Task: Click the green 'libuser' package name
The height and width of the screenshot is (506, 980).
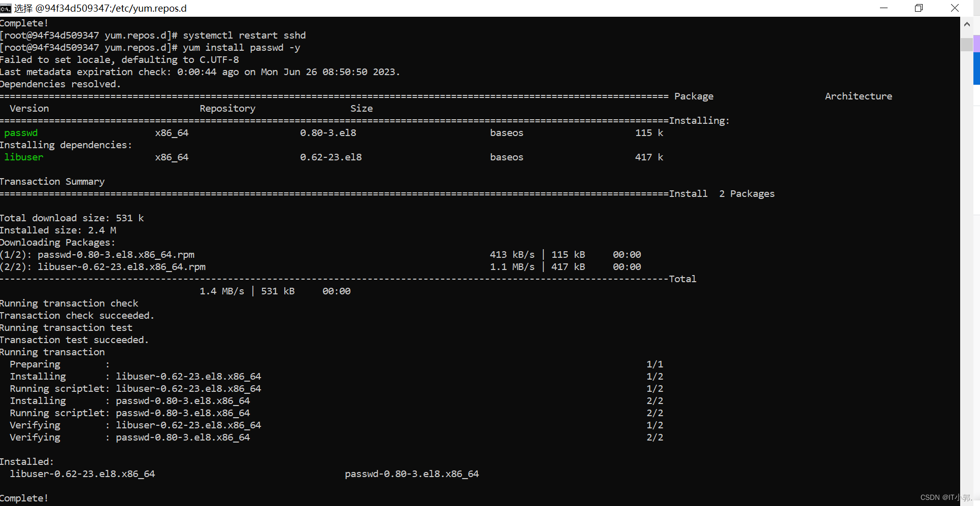Action: [24, 157]
